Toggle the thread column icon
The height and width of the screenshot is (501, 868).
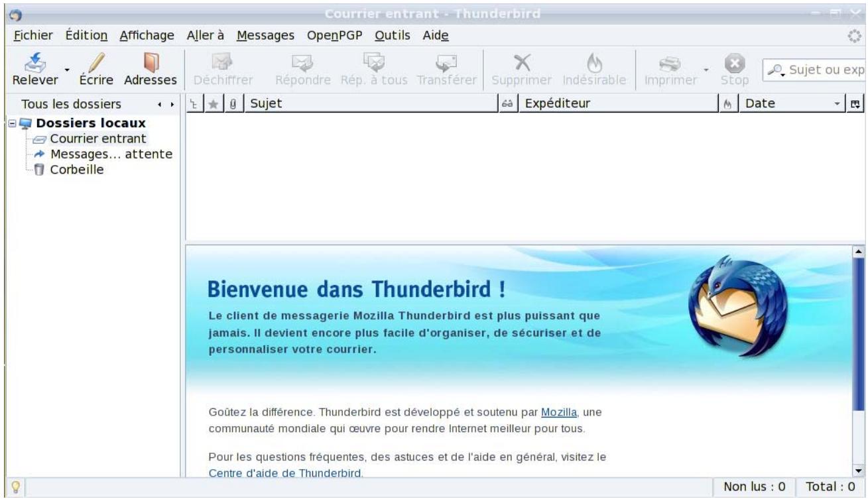(x=194, y=103)
